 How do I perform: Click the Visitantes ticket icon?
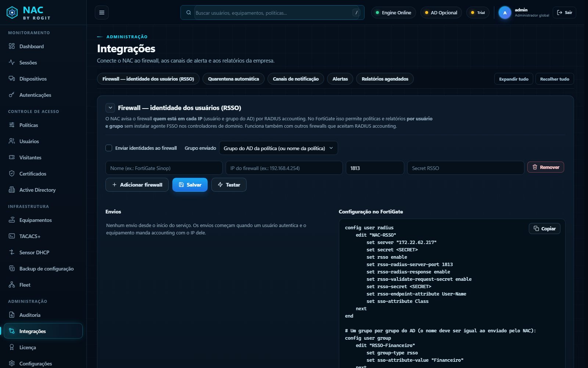12,158
